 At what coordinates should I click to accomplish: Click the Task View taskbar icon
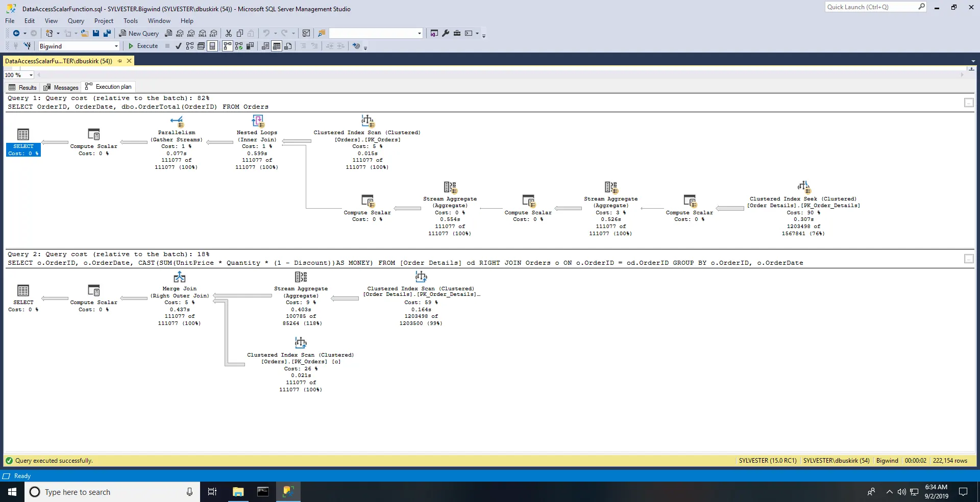click(x=212, y=492)
